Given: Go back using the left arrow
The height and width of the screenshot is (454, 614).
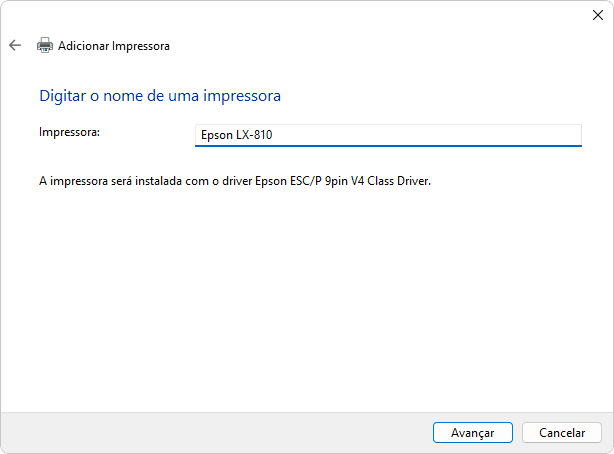Looking at the screenshot, I should 15,45.
